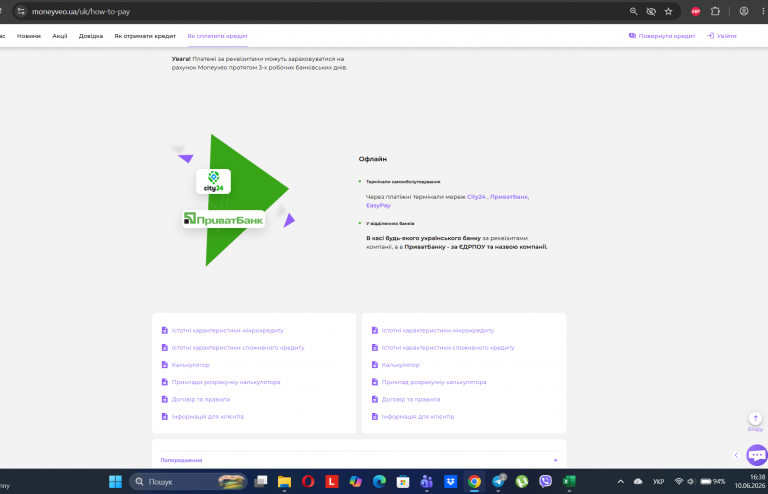Follow the ПриватБанк link in terminals text

point(509,197)
